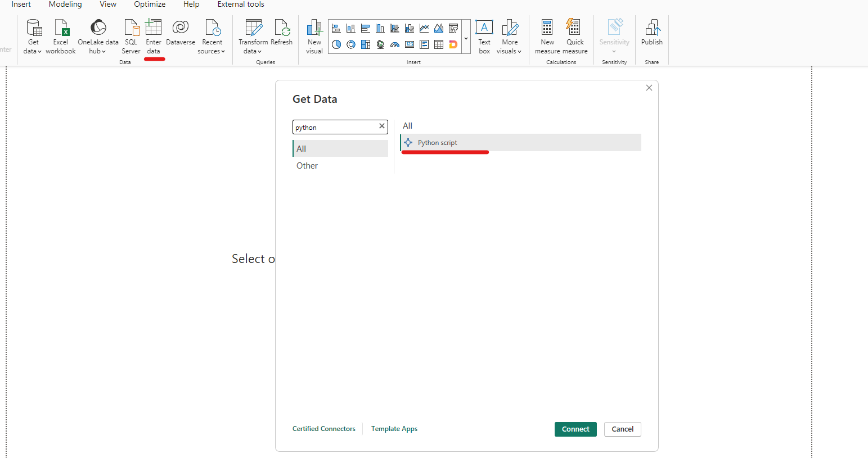This screenshot has height=458, width=868.
Task: Click the Quick measure icon
Action: 575,37
